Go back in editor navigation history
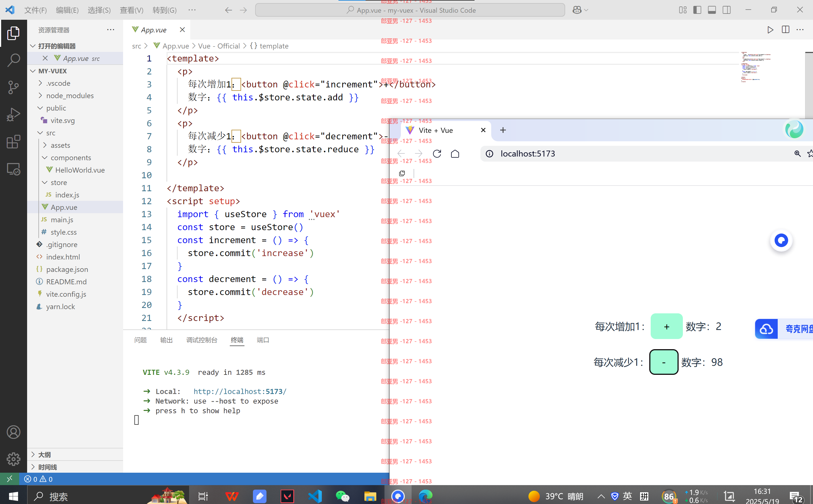Viewport: 813px width, 504px height. (229, 10)
